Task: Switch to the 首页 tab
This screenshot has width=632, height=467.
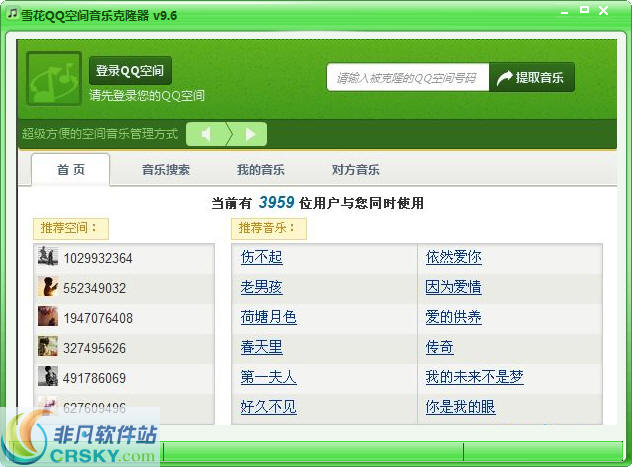Action: point(71,170)
